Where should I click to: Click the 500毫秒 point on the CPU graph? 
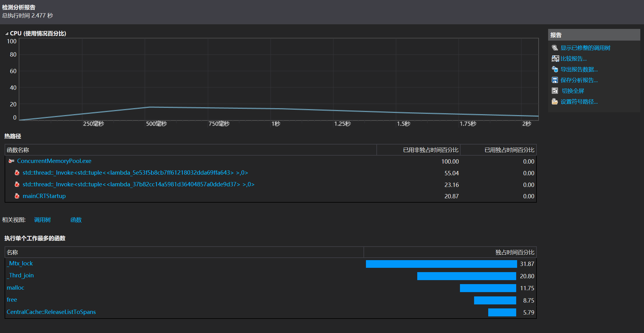[x=145, y=107]
